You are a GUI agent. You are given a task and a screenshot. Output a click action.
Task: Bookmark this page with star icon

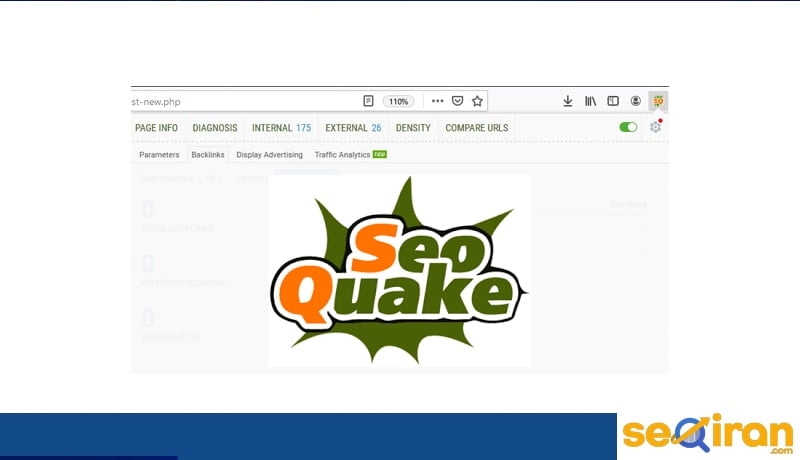pyautogui.click(x=477, y=101)
